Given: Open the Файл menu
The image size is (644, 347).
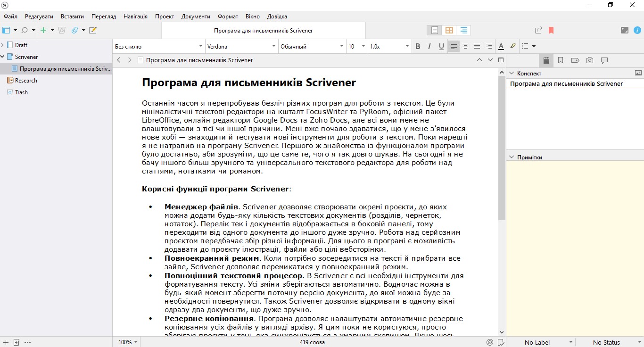Looking at the screenshot, I should (10, 17).
